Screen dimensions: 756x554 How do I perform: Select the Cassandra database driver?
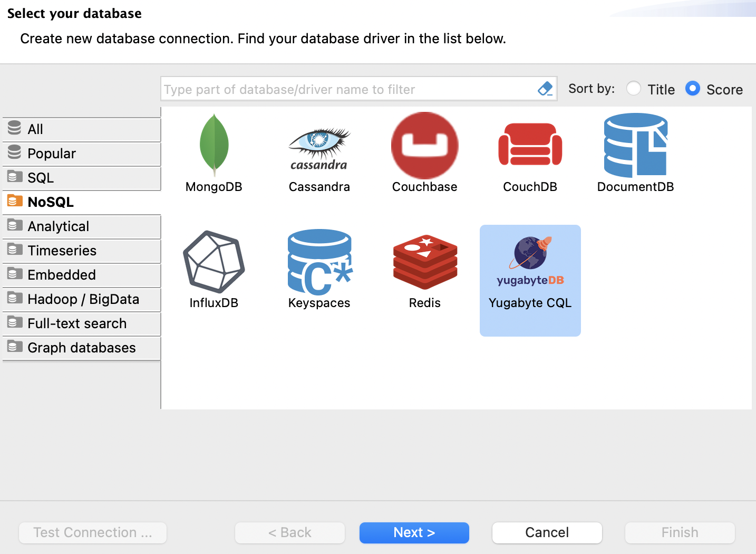[x=319, y=153]
